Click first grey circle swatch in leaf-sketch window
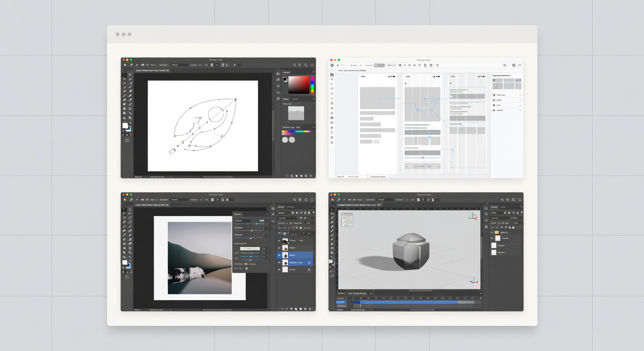The width and height of the screenshot is (644, 351). click(x=285, y=140)
